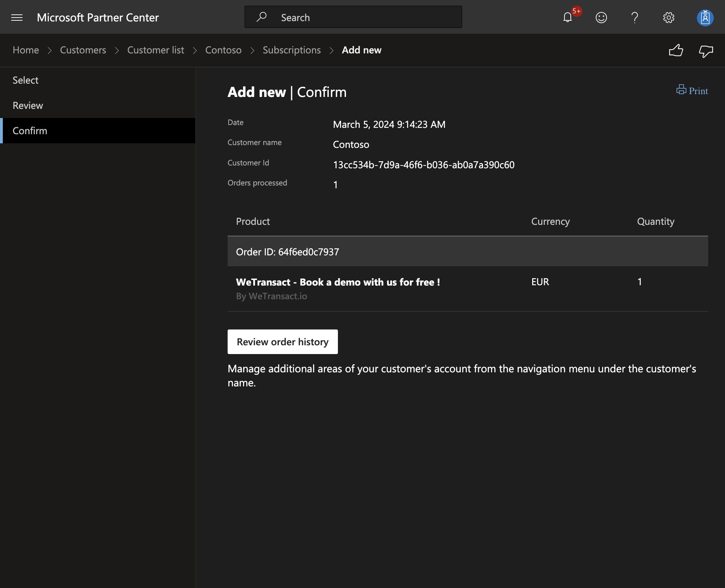This screenshot has width=725, height=588.
Task: Click the Customer Id value 13cc534b-7d9a-46f6-b036-ab0a7a390c60
Action: pos(424,165)
